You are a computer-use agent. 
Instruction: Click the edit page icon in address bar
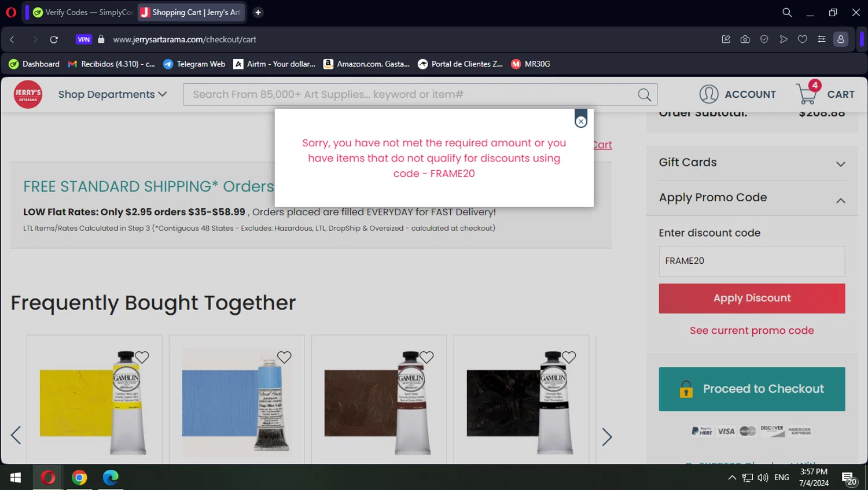pos(726,39)
